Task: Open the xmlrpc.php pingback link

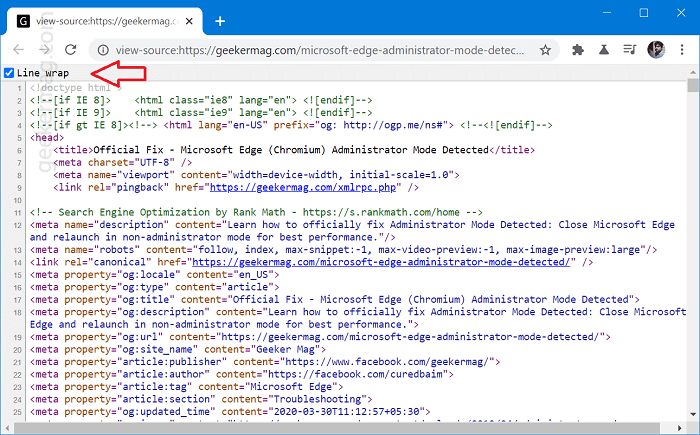Action: tap(303, 188)
